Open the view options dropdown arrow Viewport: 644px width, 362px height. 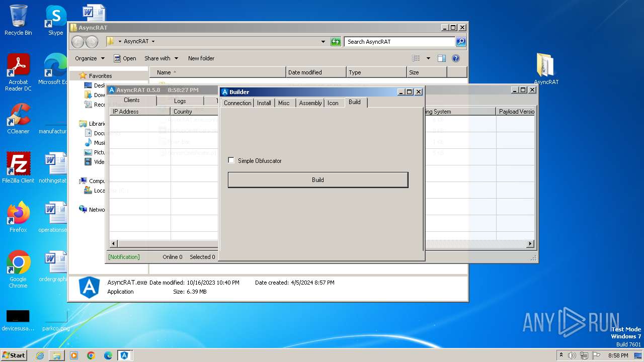[x=428, y=58]
